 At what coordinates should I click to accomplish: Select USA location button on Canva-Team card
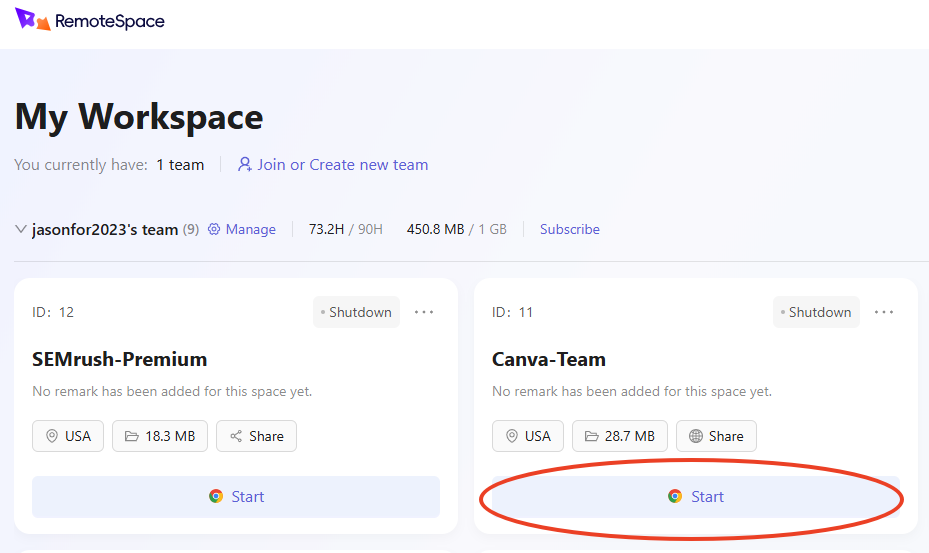[x=528, y=436]
